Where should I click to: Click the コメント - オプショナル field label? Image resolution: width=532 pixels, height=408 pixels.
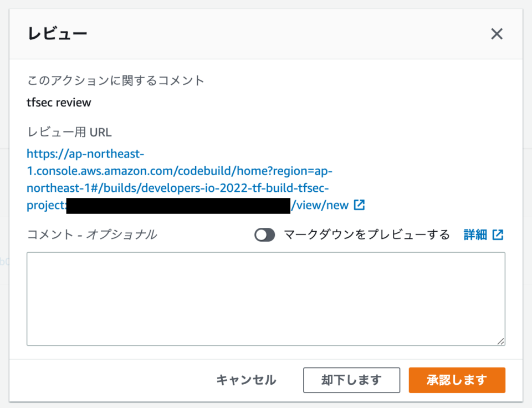[x=91, y=234]
